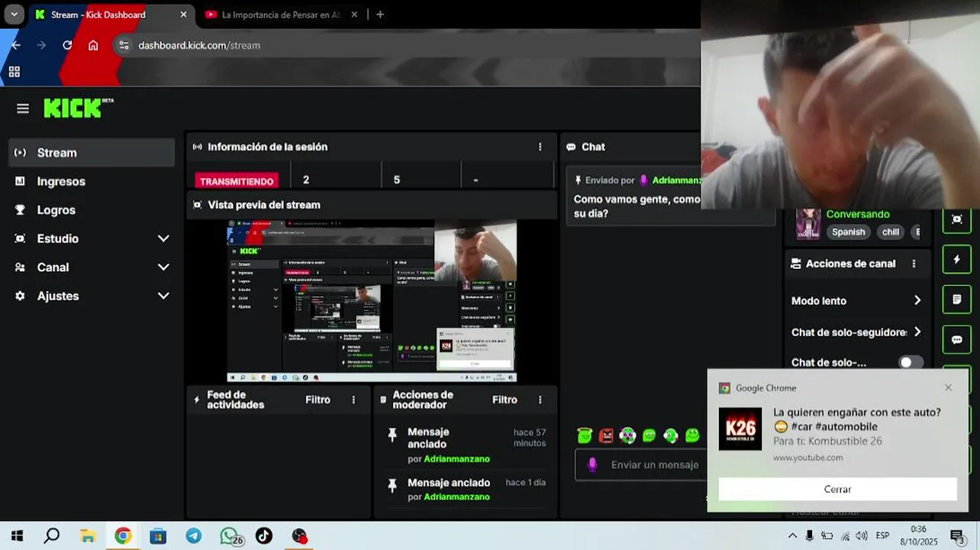Open the Kombustible 26 notification text
This screenshot has width=980, height=550.
(827, 441)
